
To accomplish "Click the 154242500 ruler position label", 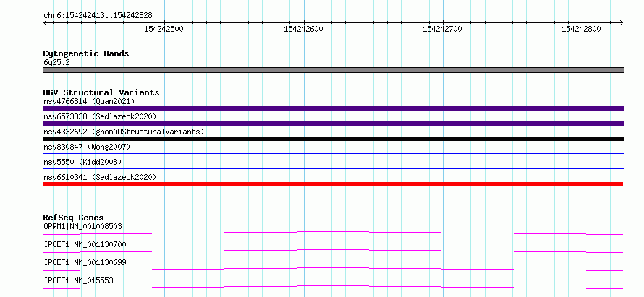I will point(164,29).
